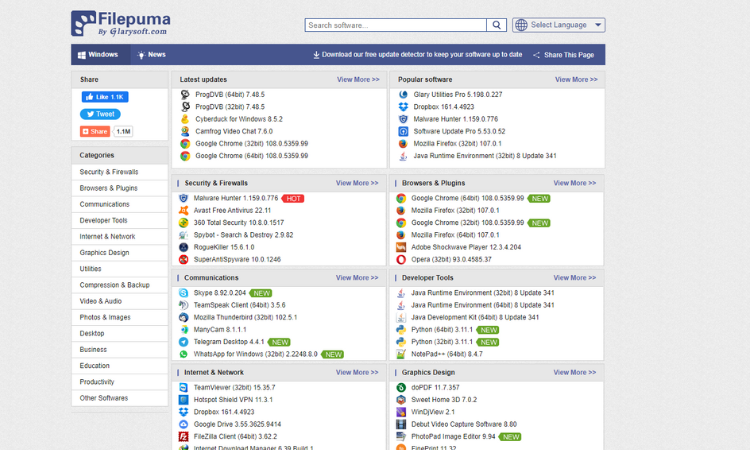This screenshot has height=450, width=750.
Task: Click Firefox icon in Popular software
Action: (403, 143)
